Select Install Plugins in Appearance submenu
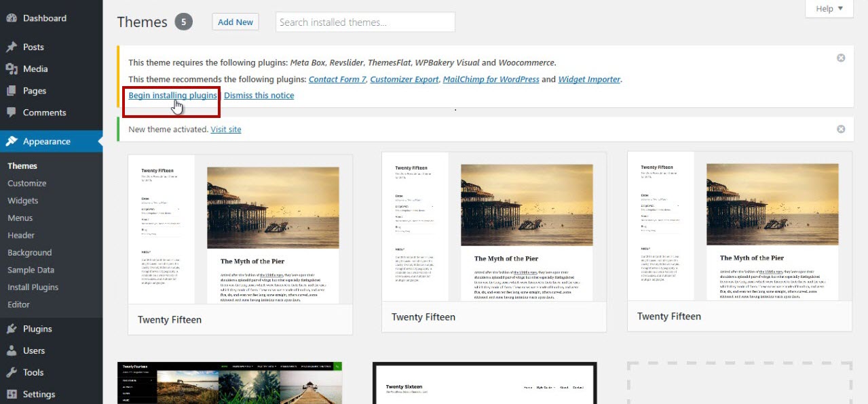Viewport: 868px width, 404px height. pyautogui.click(x=33, y=287)
